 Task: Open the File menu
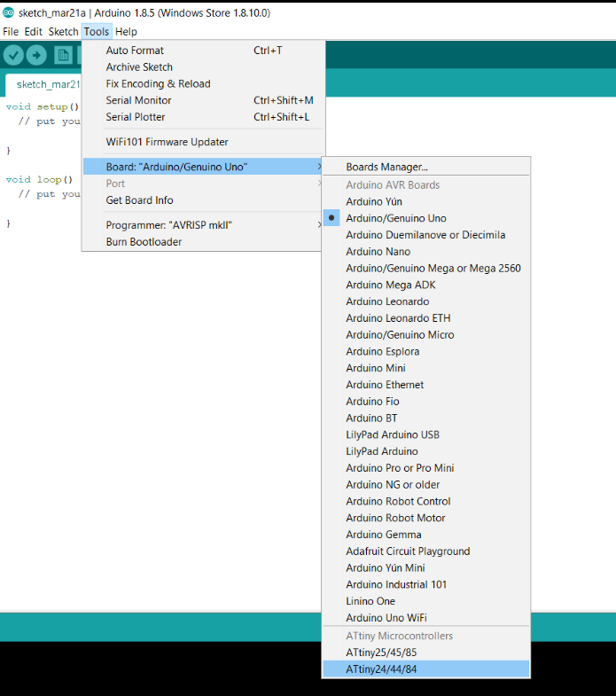[x=11, y=32]
